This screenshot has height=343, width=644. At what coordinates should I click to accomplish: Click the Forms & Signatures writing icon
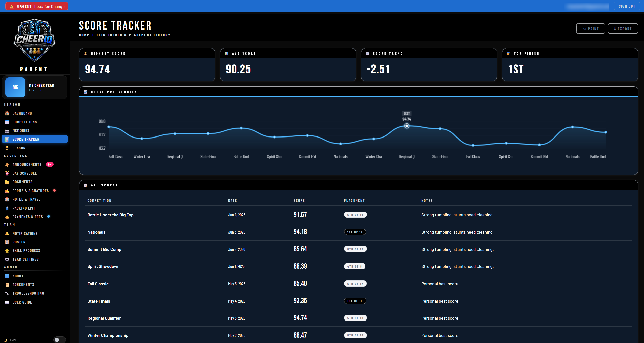[x=7, y=191]
